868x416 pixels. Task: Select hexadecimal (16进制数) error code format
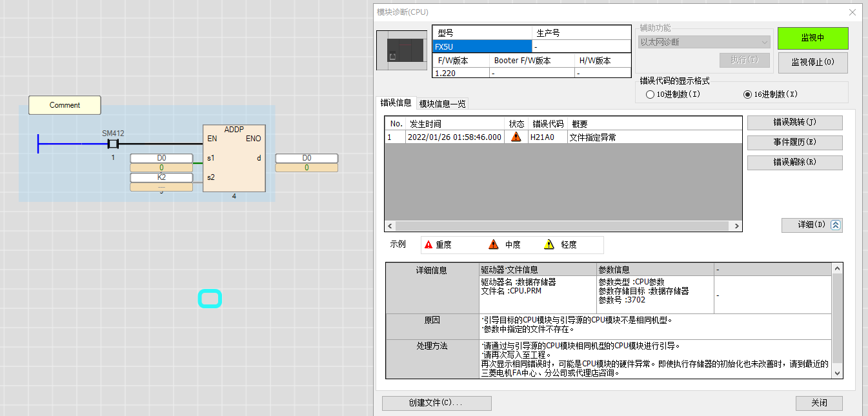tap(747, 94)
